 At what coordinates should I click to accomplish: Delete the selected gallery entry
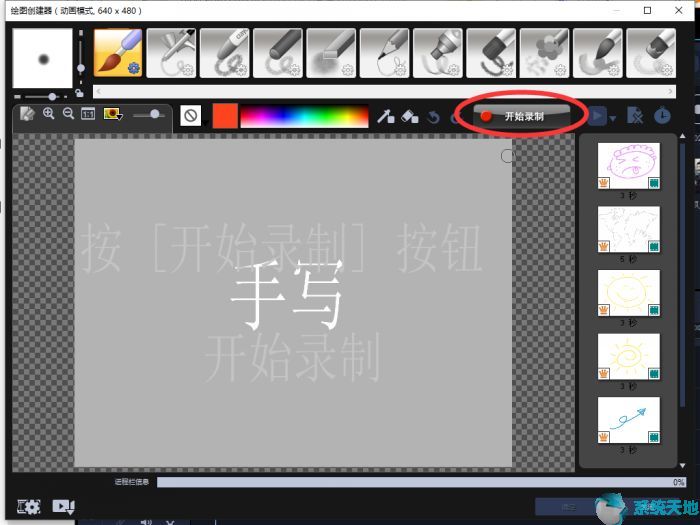click(x=635, y=116)
